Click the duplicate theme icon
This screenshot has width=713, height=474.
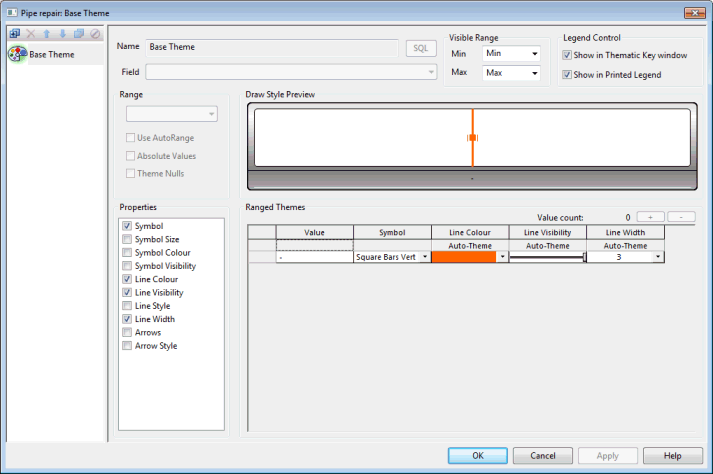pyautogui.click(x=79, y=33)
